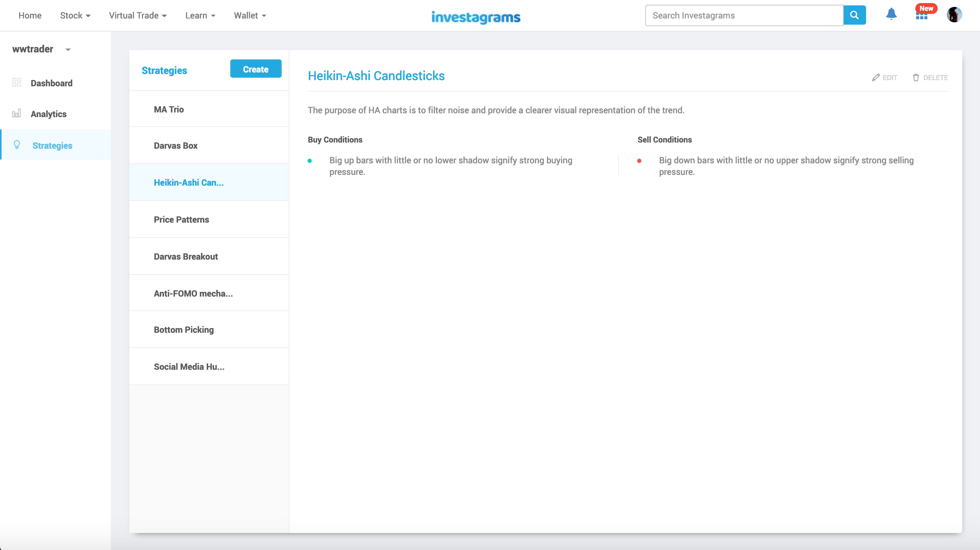The image size is (980, 550).
Task: Select the Darvas Box strategy
Action: tap(209, 146)
